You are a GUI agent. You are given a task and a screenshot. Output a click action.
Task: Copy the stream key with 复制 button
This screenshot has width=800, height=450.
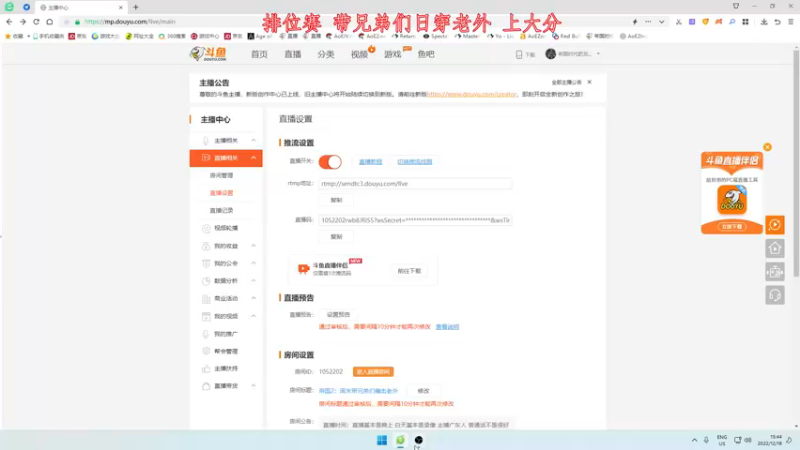tap(336, 237)
